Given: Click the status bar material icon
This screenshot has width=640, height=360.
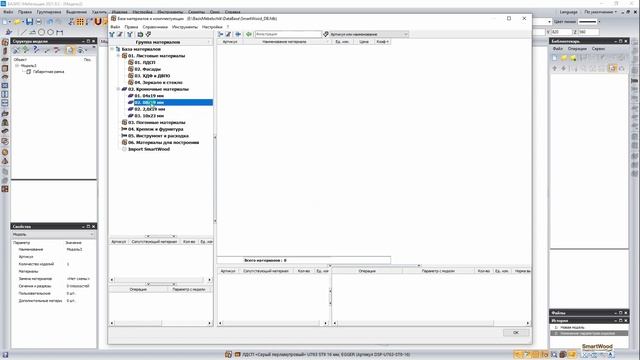Looking at the screenshot, I should 228,355.
